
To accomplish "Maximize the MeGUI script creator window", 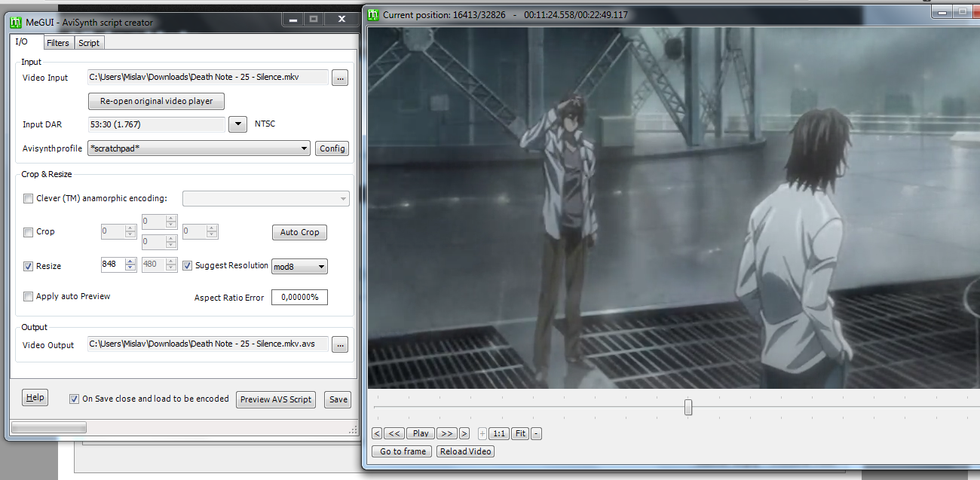I will click(314, 19).
